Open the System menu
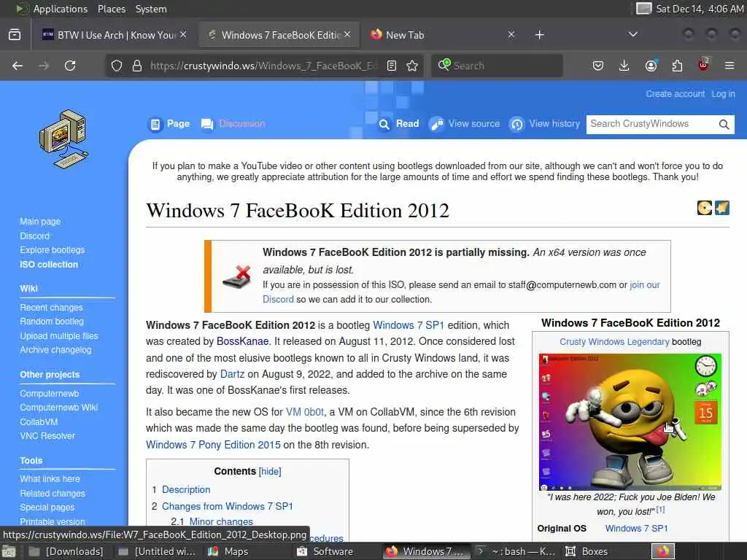Image resolution: width=747 pixels, height=560 pixels. pos(151,9)
